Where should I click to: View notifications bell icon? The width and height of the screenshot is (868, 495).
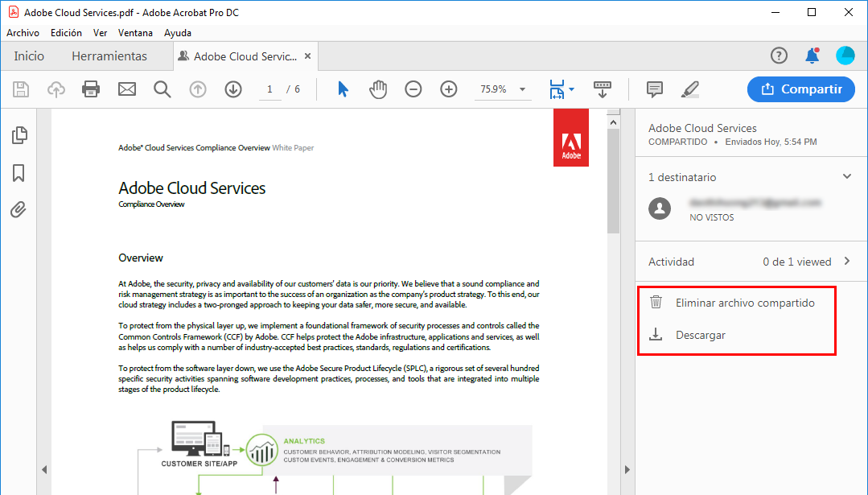[812, 56]
